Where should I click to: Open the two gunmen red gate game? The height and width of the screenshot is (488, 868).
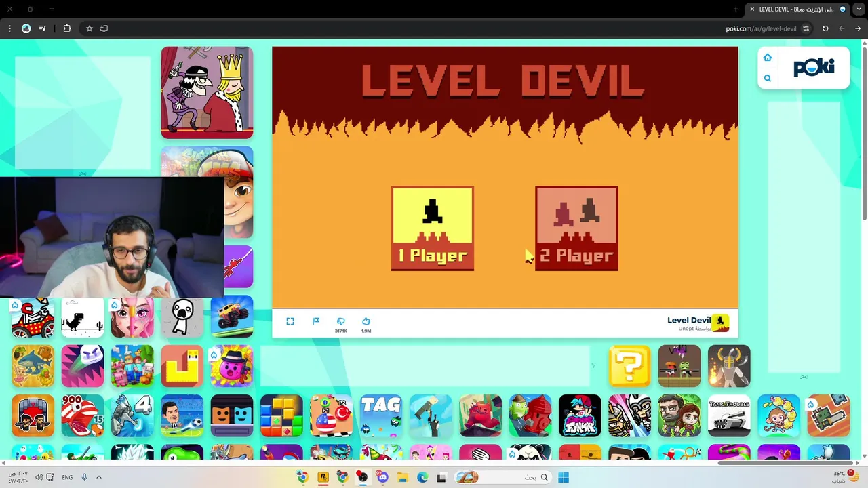[33, 416]
